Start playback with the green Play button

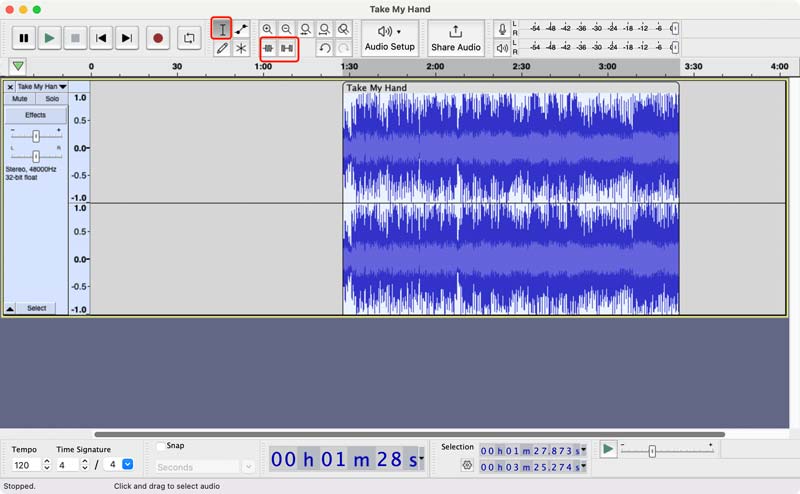tap(49, 38)
